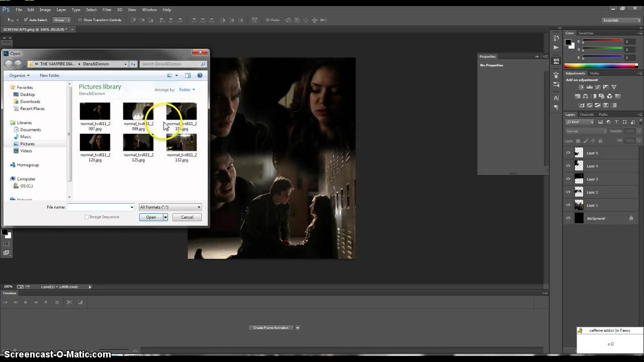The image size is (644, 362).
Task: Open the File menu
Action: click(19, 10)
